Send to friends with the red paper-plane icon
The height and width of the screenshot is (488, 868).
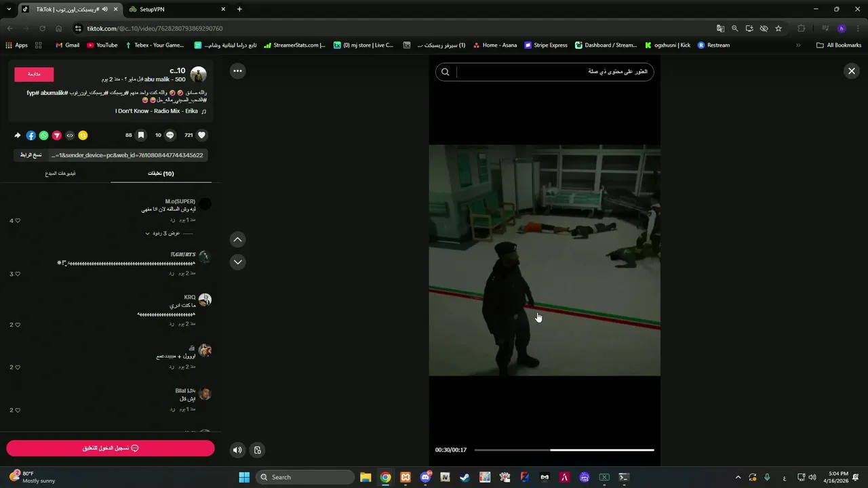(x=57, y=136)
